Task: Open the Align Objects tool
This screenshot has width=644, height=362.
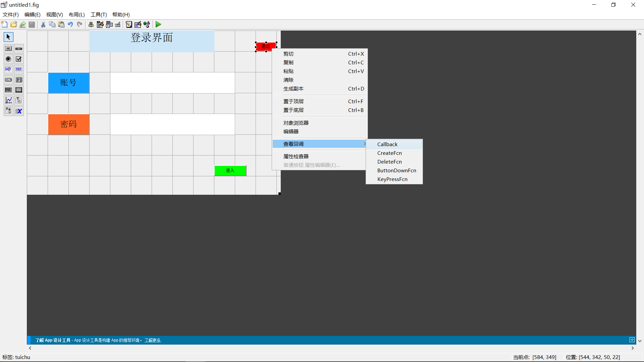Action: pyautogui.click(x=91, y=24)
